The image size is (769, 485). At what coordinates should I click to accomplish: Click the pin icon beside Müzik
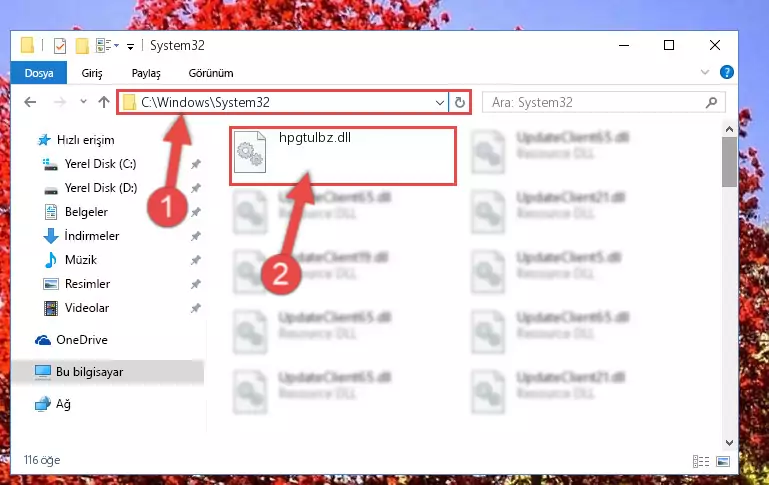[x=196, y=260]
